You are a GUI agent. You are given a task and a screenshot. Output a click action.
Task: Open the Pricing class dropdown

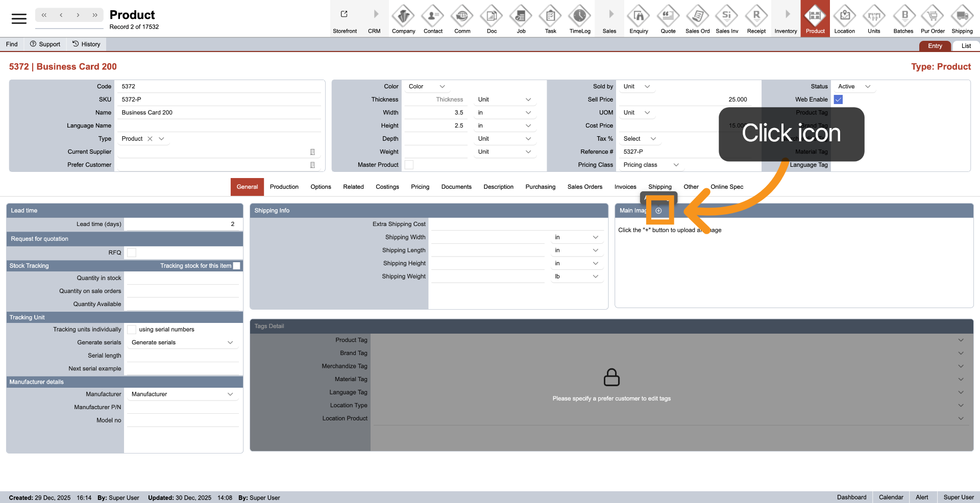tap(651, 165)
